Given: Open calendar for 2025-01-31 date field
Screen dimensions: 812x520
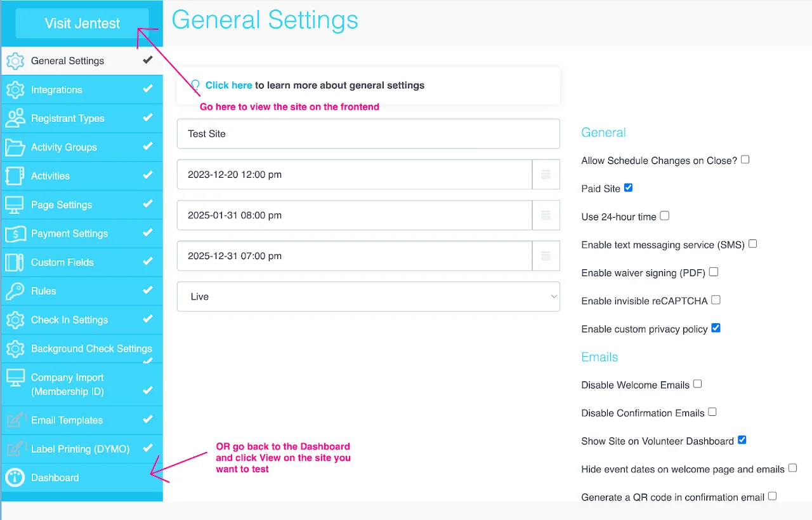Looking at the screenshot, I should pyautogui.click(x=546, y=215).
